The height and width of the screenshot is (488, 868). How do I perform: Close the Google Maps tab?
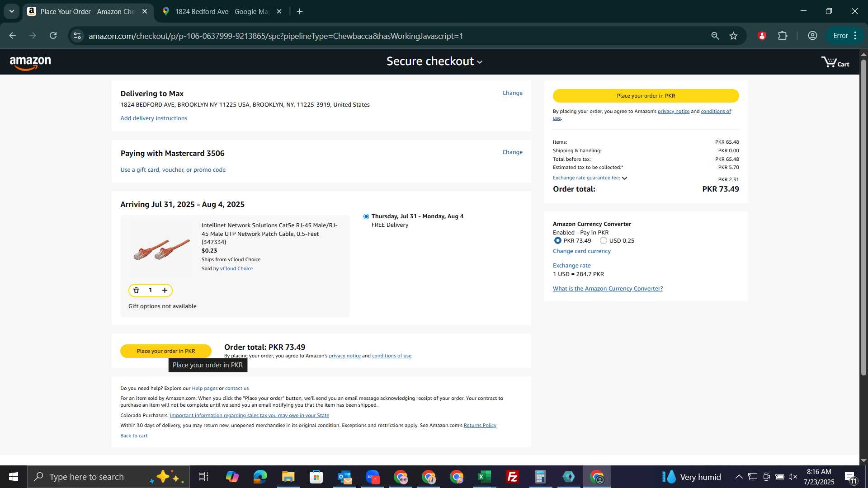(279, 12)
